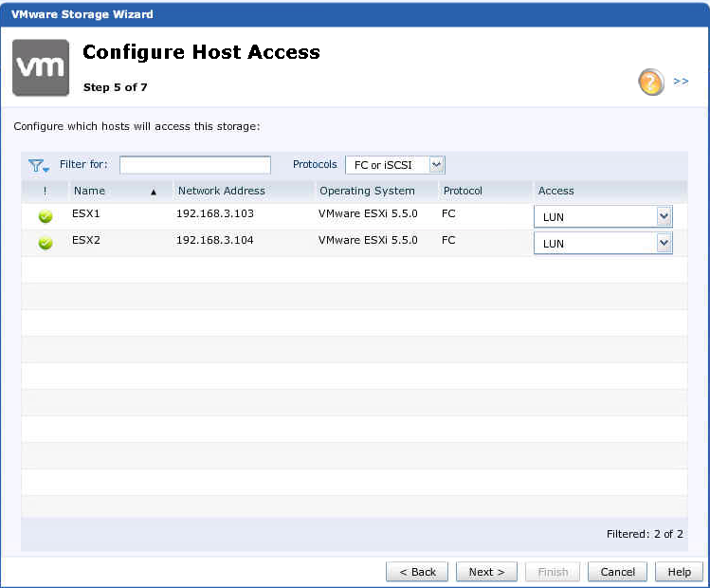Sort by Operating System column header

pyautogui.click(x=367, y=191)
